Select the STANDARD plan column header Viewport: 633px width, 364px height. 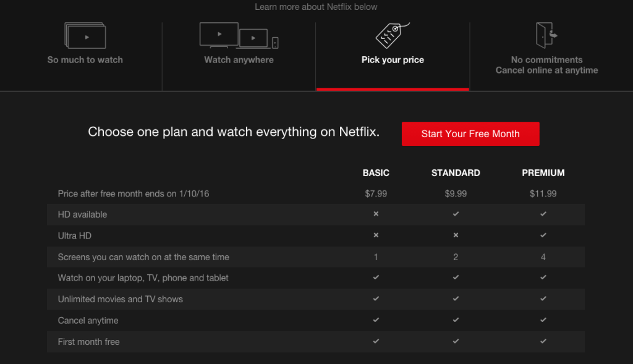[456, 173]
